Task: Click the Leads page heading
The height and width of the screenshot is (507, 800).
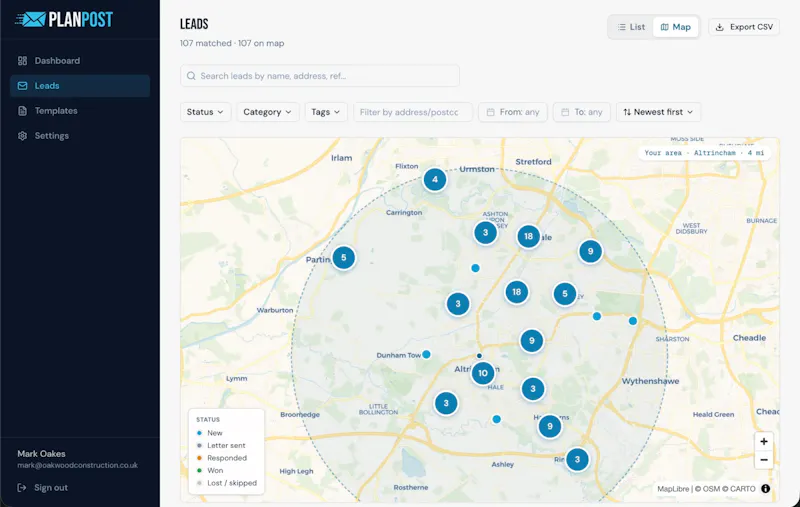Action: 194,24
